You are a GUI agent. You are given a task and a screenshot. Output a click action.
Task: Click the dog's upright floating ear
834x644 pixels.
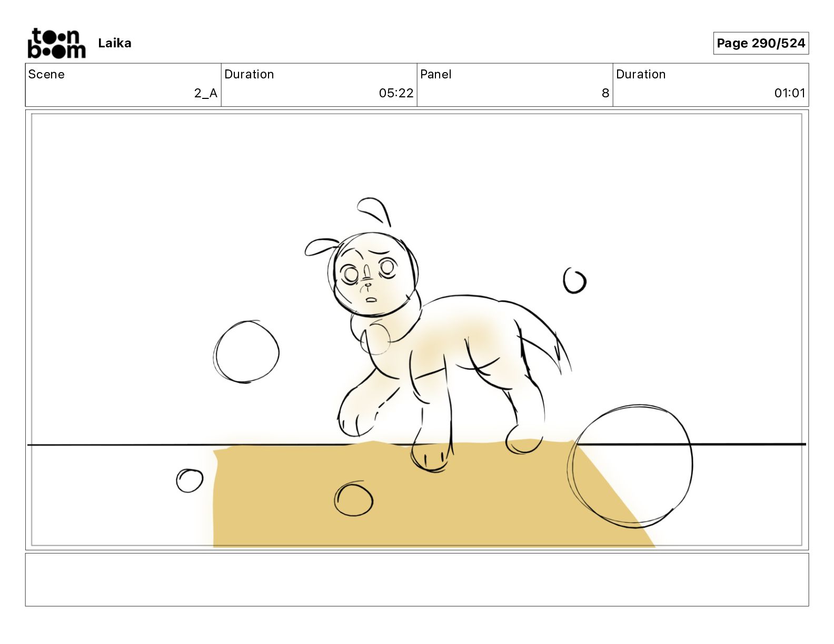point(374,211)
